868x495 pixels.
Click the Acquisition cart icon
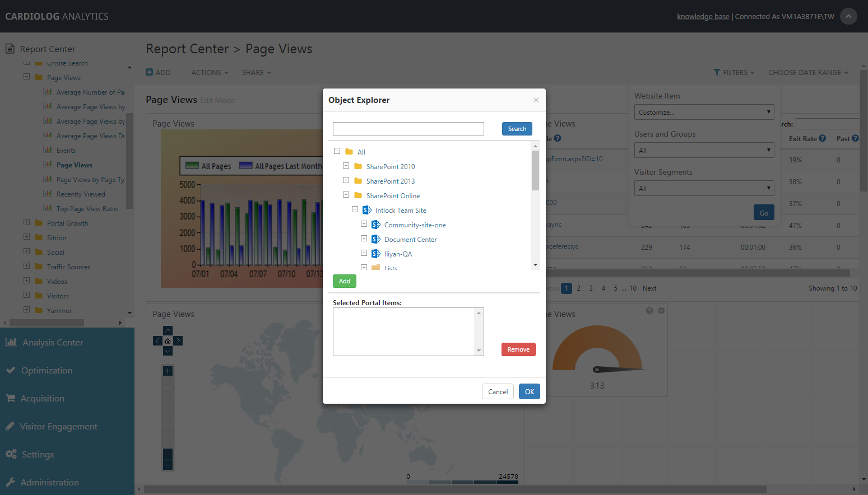tap(11, 398)
